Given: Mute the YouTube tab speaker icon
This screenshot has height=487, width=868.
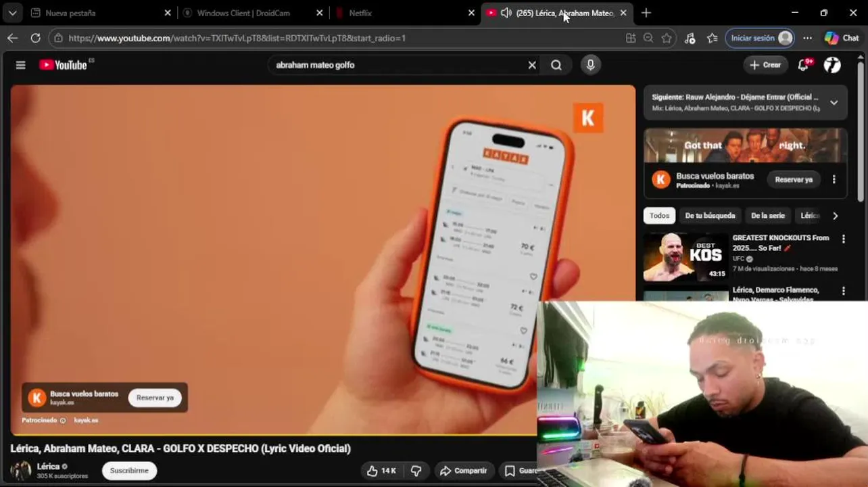Looking at the screenshot, I should coord(506,13).
